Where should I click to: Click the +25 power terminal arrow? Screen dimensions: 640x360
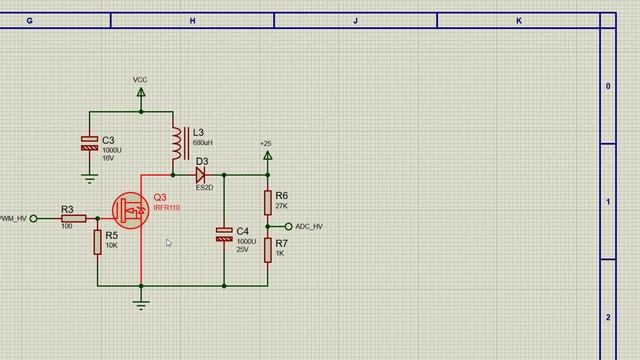(x=267, y=156)
